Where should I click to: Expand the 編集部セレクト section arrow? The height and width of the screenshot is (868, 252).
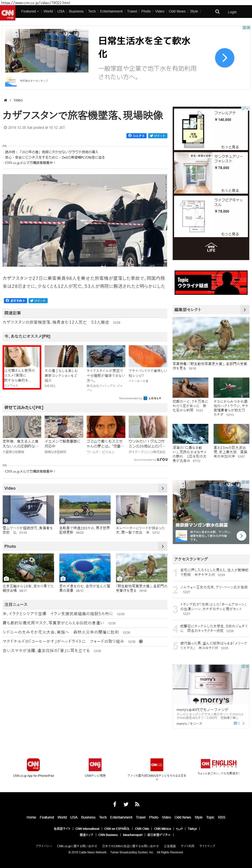click(x=245, y=309)
